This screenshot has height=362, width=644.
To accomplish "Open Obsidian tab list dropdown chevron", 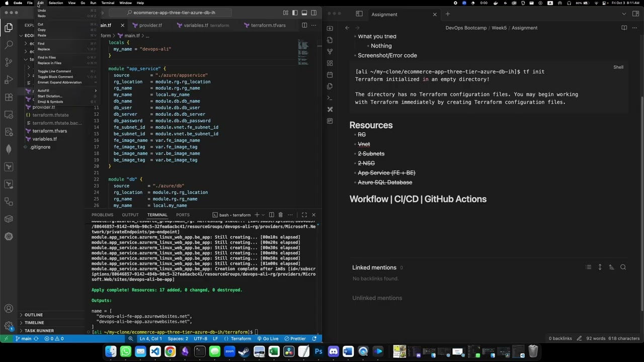I will 624,14.
